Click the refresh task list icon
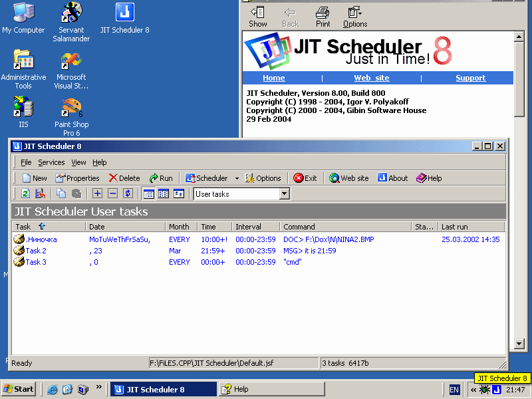 pos(25,194)
